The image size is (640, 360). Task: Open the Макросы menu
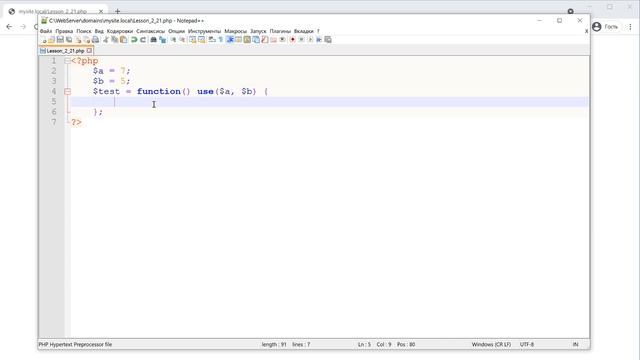[236, 31]
